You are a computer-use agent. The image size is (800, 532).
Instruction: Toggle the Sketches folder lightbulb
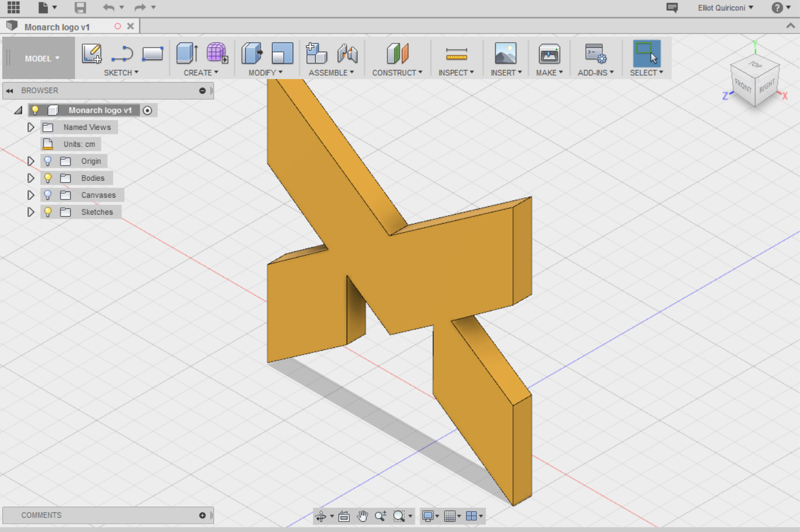(x=48, y=212)
